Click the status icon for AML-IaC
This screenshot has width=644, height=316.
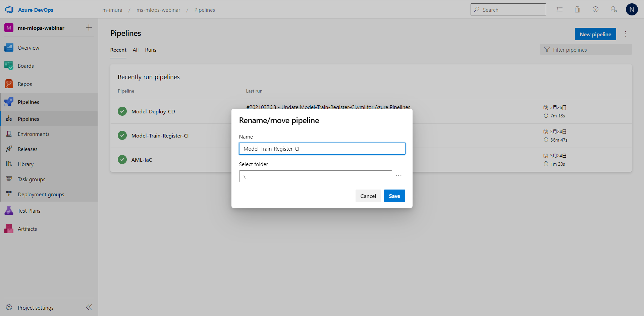(x=122, y=160)
